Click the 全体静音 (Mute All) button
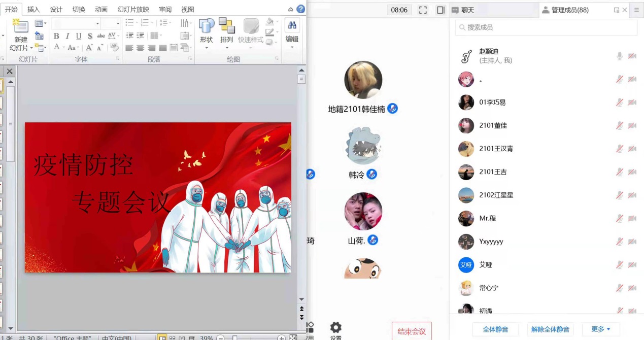 point(495,329)
